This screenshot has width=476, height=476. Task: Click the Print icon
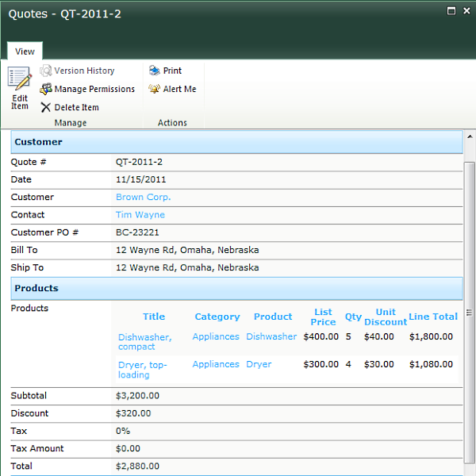[x=155, y=71]
